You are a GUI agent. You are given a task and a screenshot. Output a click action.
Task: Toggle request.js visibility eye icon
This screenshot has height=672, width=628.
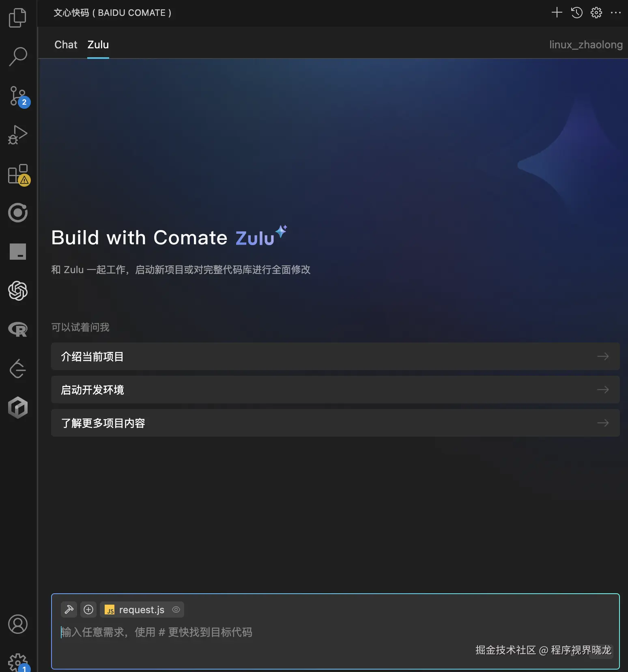(176, 610)
